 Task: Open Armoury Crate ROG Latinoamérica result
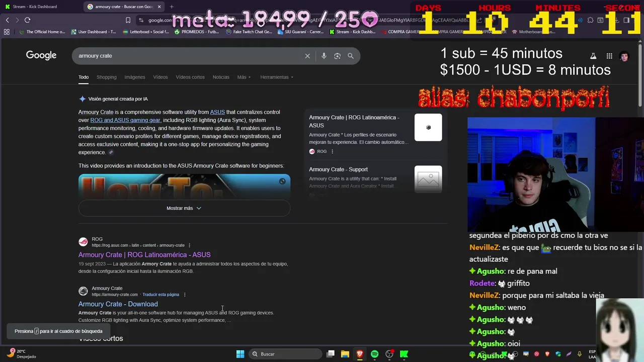[x=144, y=255]
